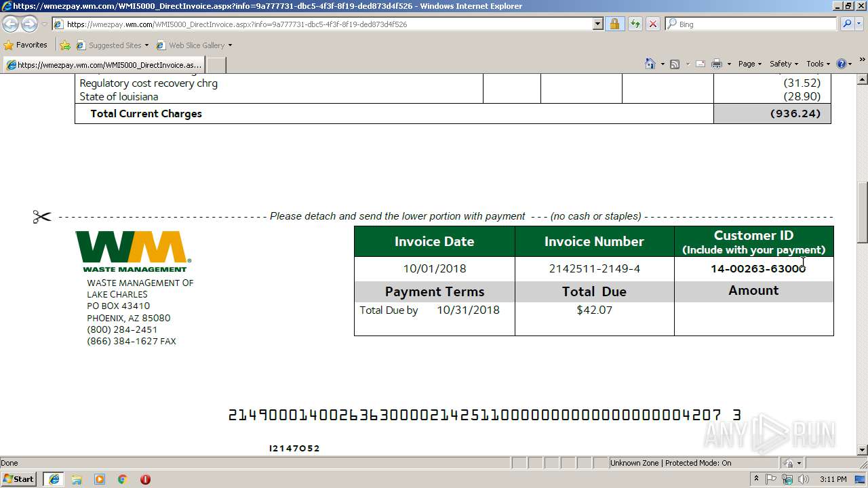Click the Forward navigation arrow
Viewport: 868px width, 488px height.
(x=29, y=24)
